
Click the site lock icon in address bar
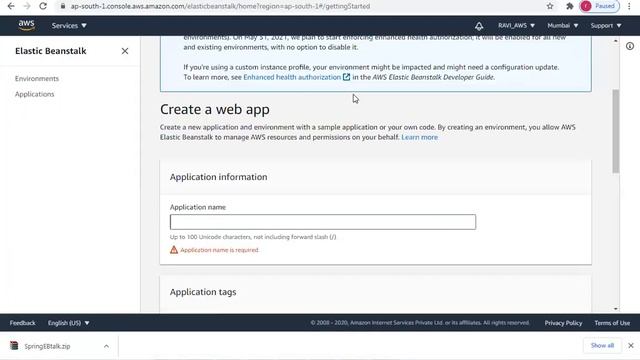[x=62, y=6]
